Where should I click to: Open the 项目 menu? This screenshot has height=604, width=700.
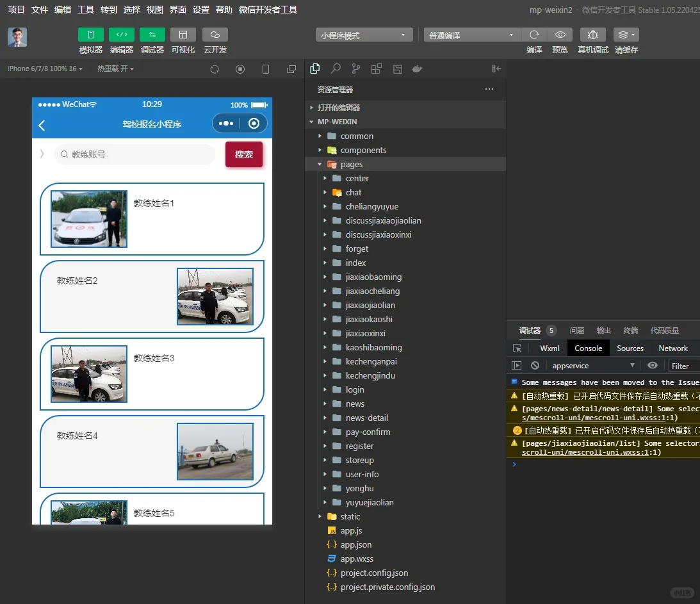click(17, 10)
